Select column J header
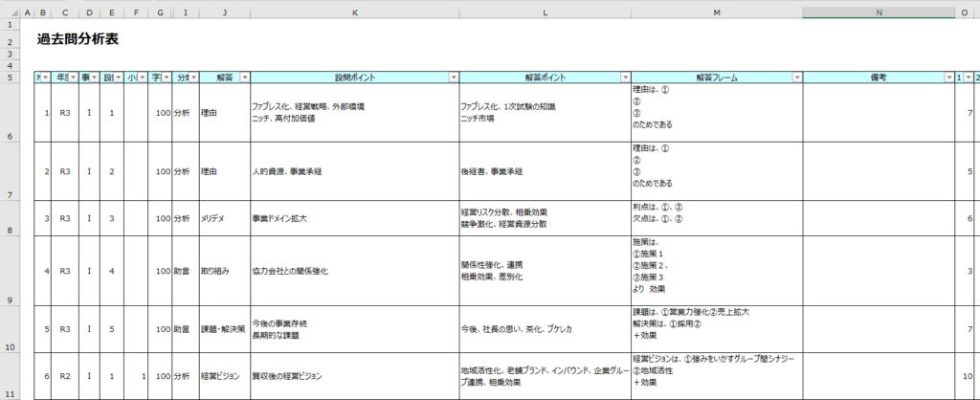The width and height of the screenshot is (980, 400). tap(225, 12)
